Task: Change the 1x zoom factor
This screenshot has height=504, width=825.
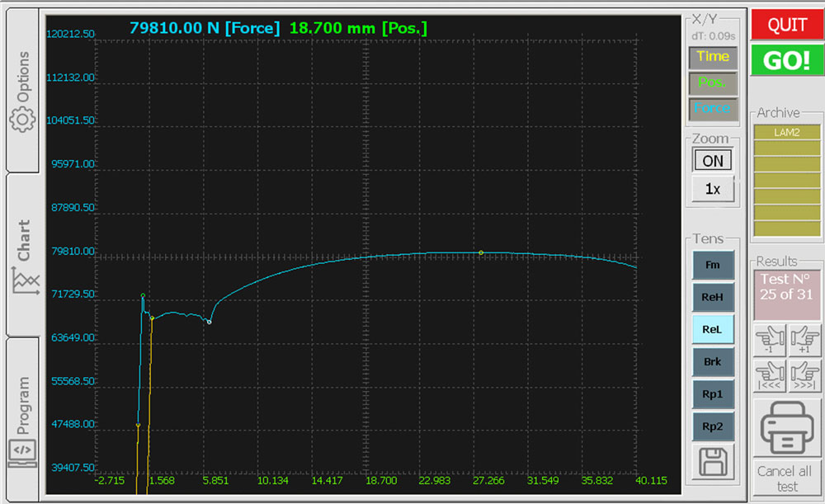Action: point(711,189)
